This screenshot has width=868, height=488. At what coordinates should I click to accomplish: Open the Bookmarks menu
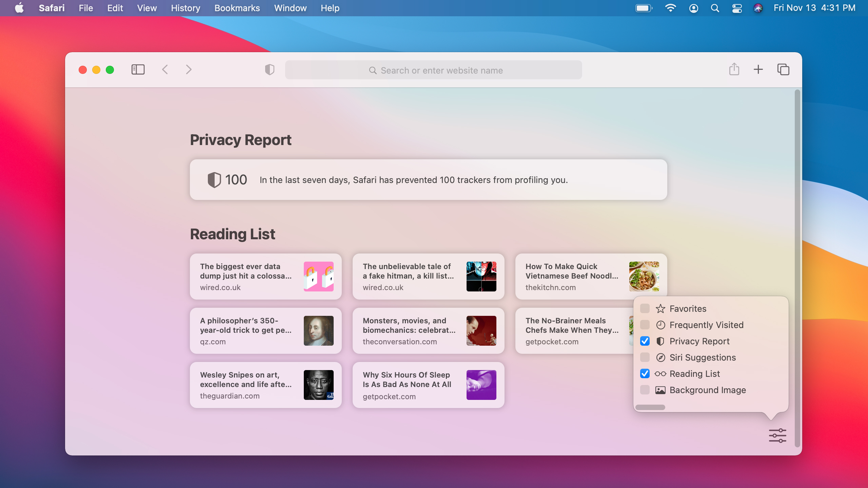pyautogui.click(x=237, y=8)
